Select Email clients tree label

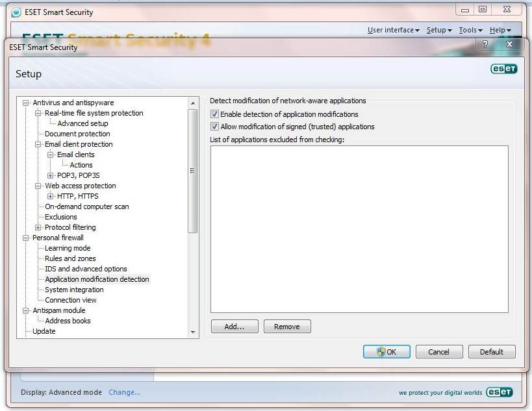click(75, 155)
